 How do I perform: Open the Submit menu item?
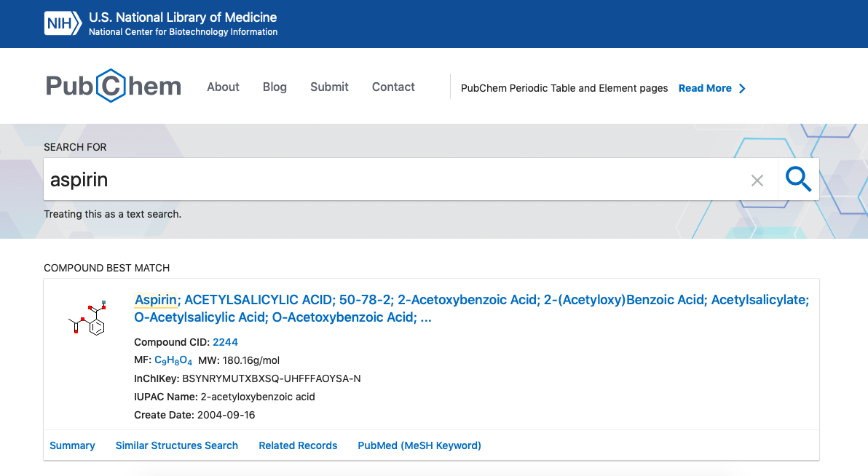[x=329, y=87]
